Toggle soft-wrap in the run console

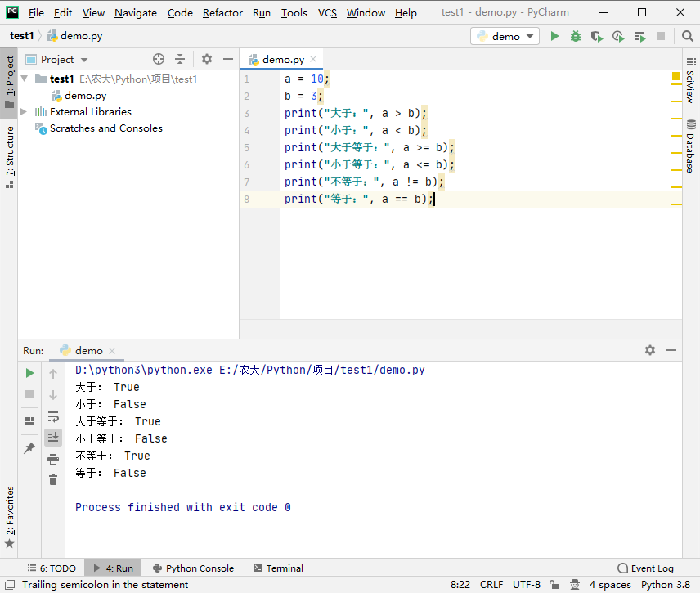tap(53, 416)
